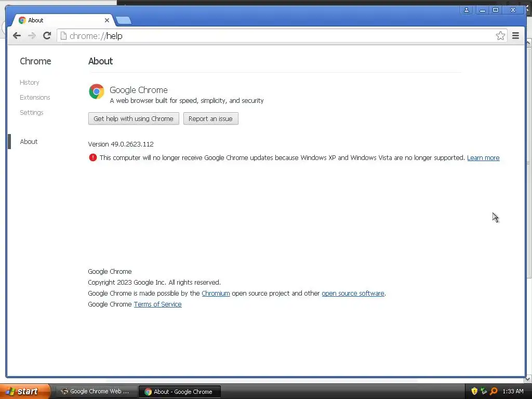The width and height of the screenshot is (532, 399).
Task: Minimize the Chrome window
Action: point(483,10)
